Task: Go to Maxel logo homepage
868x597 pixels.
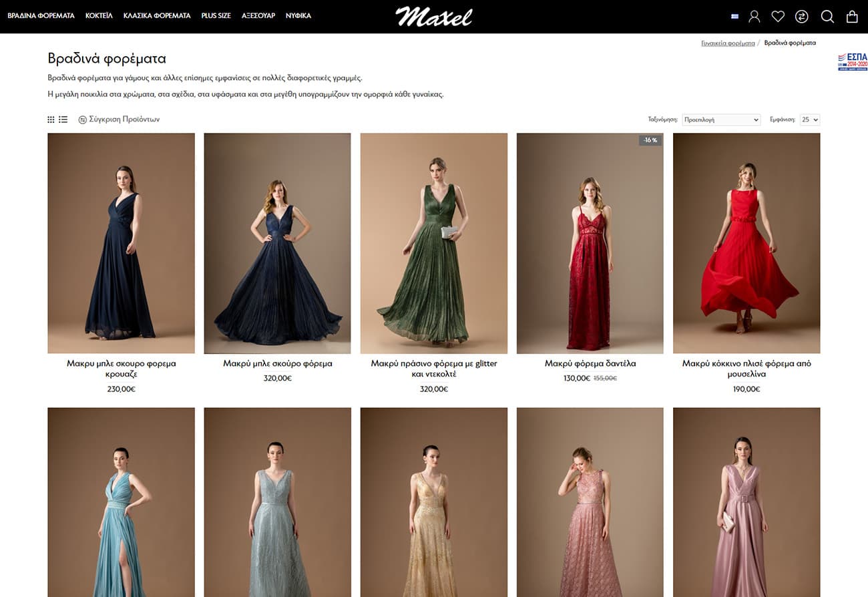Action: [x=434, y=16]
